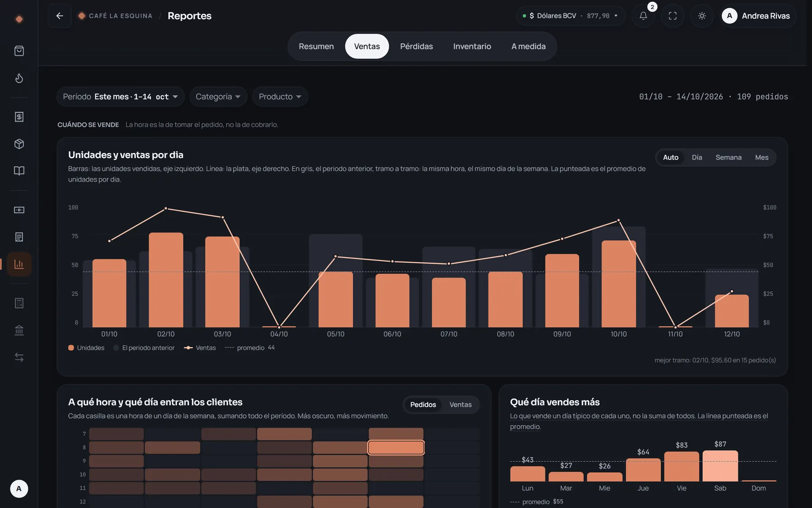This screenshot has height=508, width=812.
Task: Open the box inventory sidebar icon
Action: point(19,144)
